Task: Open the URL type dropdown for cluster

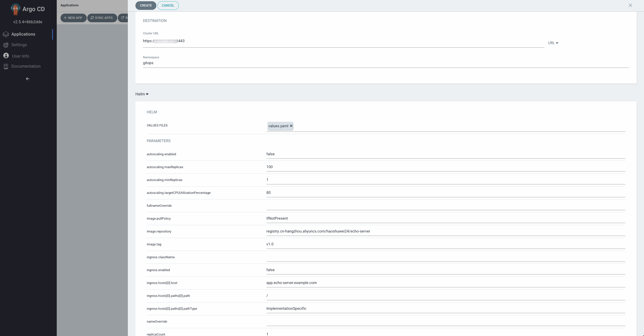Action: [x=553, y=43]
